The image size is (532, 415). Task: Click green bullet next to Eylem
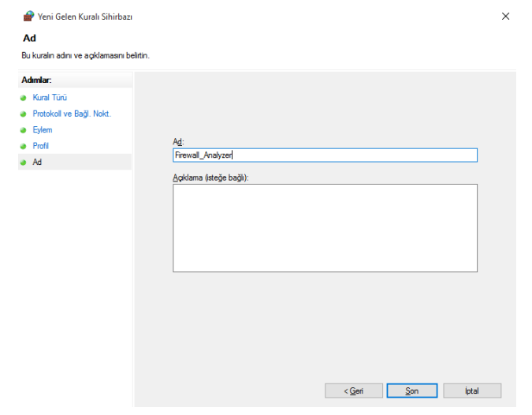[x=23, y=130]
